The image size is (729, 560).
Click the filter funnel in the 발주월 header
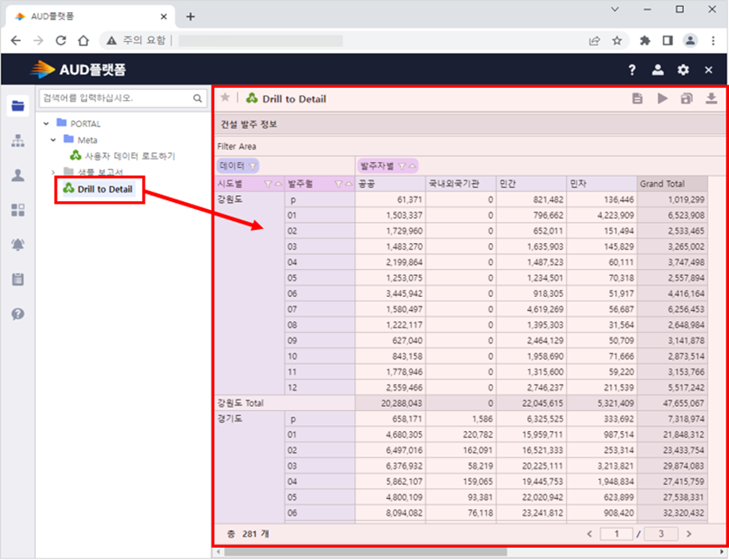pos(339,184)
